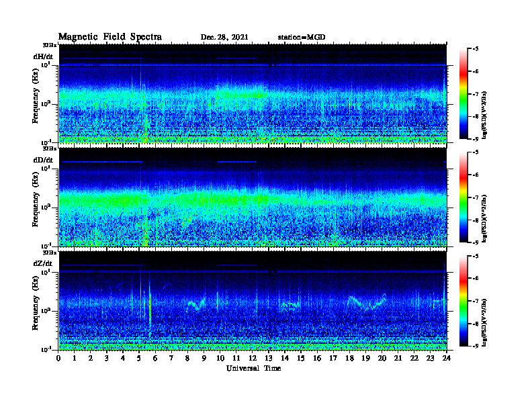Click the "Magnetic Field Spectra" title

(110, 37)
